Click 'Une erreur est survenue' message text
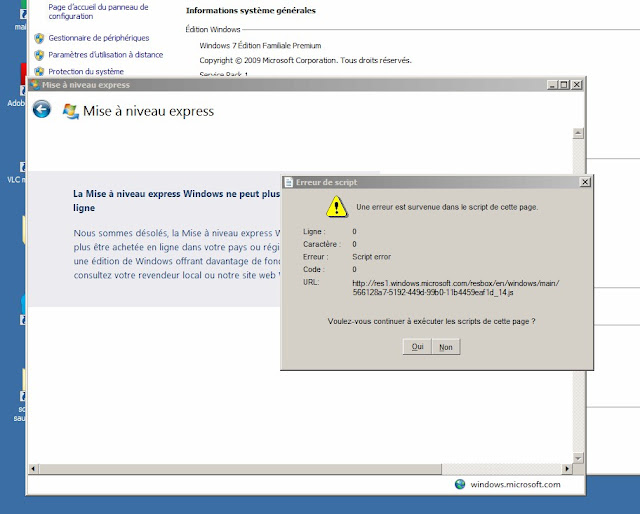The height and width of the screenshot is (514, 640). 447,207
